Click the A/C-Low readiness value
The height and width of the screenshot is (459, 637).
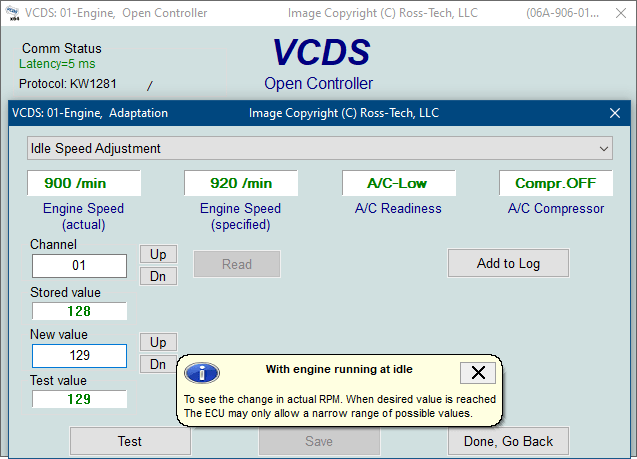(399, 183)
